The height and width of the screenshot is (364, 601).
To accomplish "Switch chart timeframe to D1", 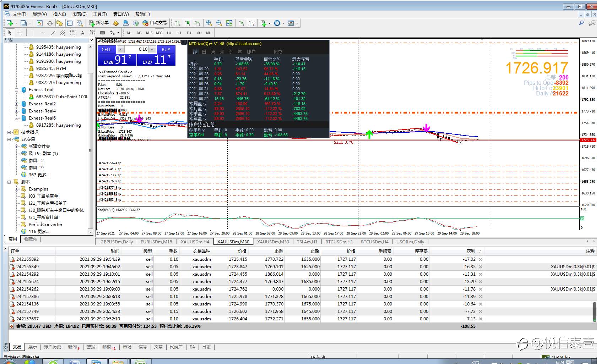I will pos(189,33).
